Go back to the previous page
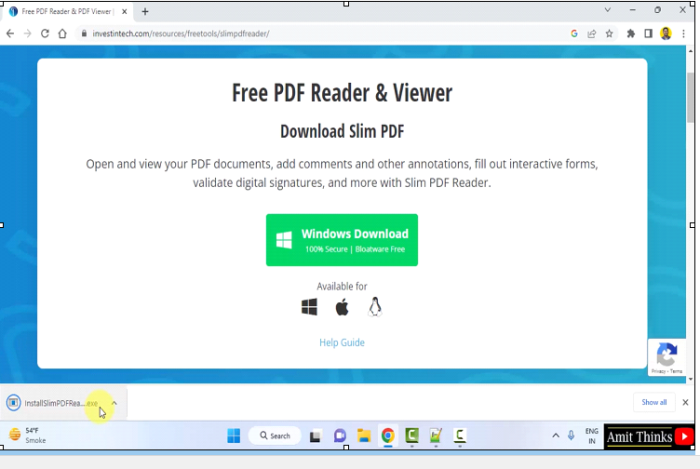 point(10,33)
